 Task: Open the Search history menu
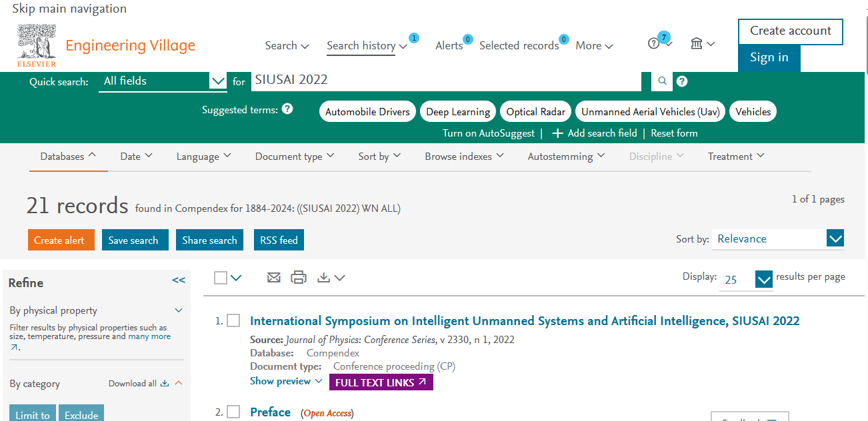click(x=367, y=45)
